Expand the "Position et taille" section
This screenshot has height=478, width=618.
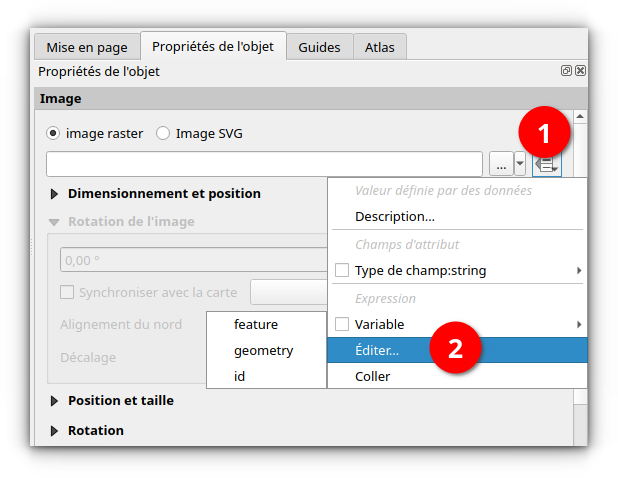point(53,400)
